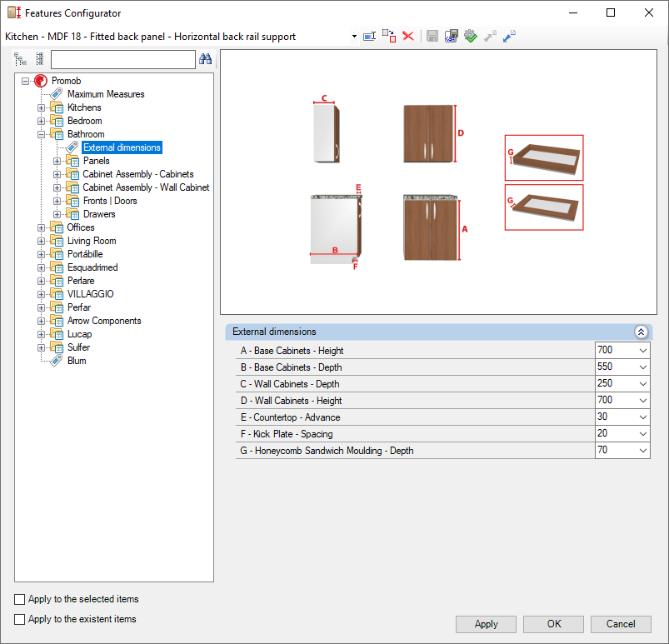Open Honeycomb Sandwich Moulding Depth dropdown
Image resolution: width=669 pixels, height=644 pixels.
[x=643, y=451]
